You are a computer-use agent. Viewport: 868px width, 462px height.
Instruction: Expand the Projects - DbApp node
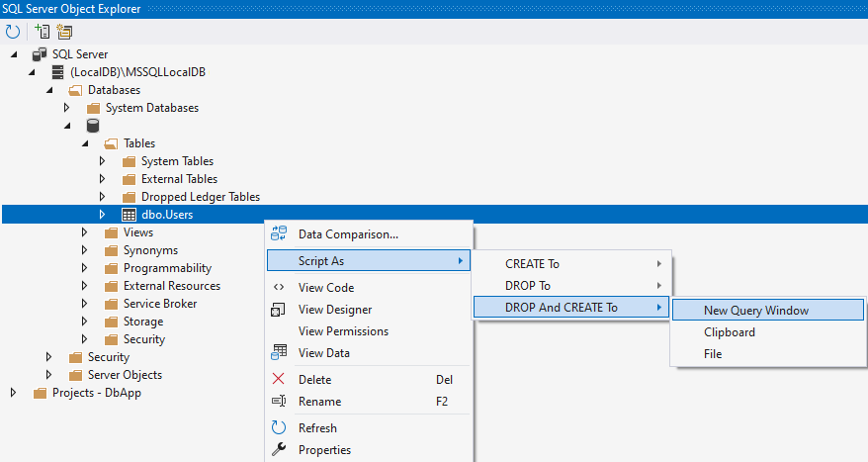pos(13,392)
